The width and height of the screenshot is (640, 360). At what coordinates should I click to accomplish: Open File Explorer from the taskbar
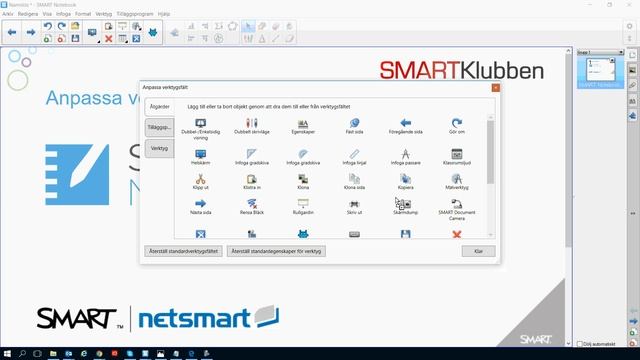[53, 353]
